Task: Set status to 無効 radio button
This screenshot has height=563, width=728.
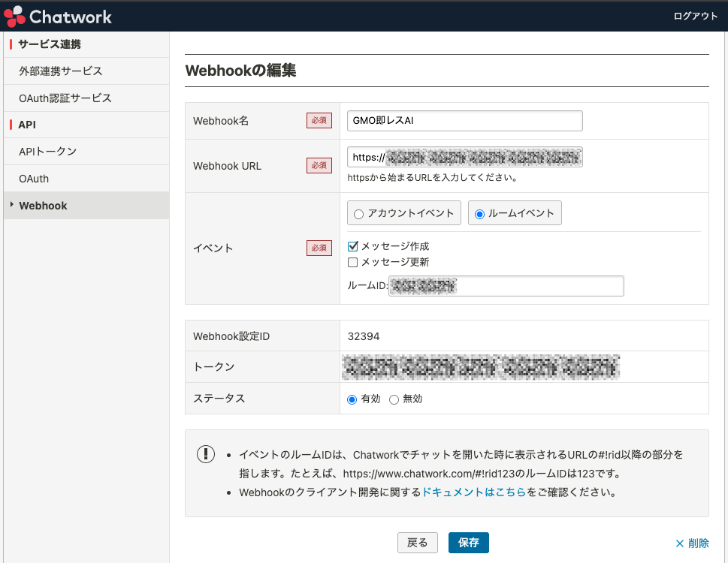Action: 394,399
